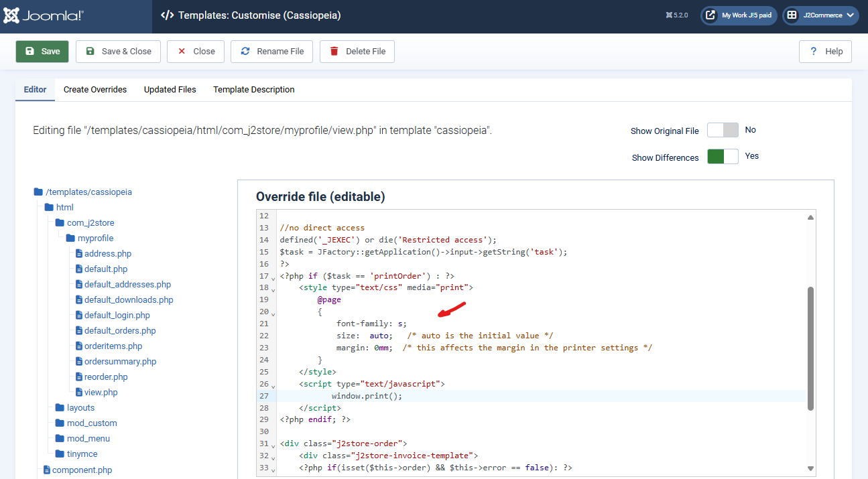This screenshot has height=479, width=868.
Task: Click the folder icon beside mod_custom
Action: [x=60, y=423]
